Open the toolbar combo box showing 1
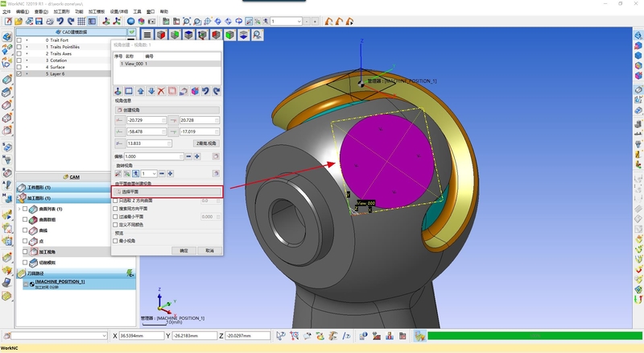 pyautogui.click(x=297, y=21)
